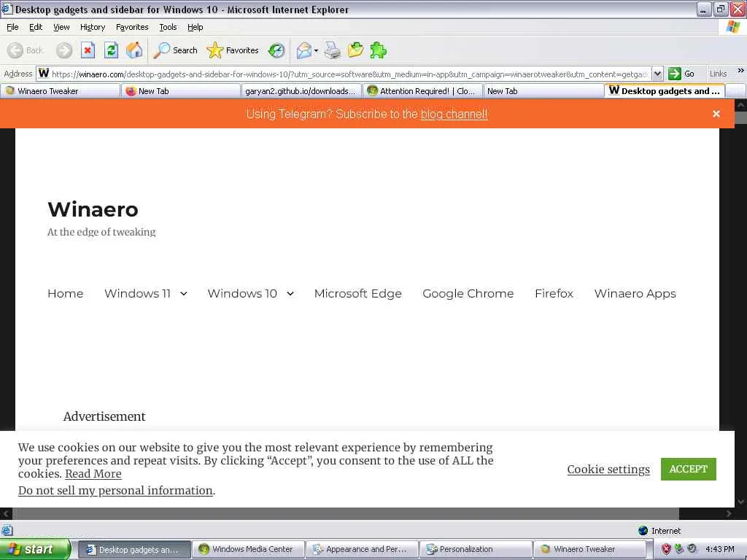Open the Microsoft Edge navigation link
Image resolution: width=747 pixels, height=560 pixels.
[x=357, y=293]
